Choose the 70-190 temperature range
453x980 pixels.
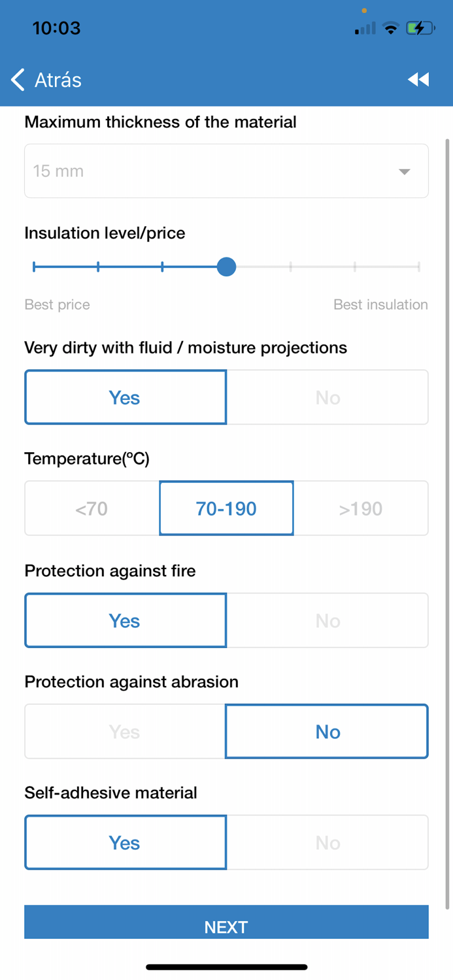click(226, 509)
